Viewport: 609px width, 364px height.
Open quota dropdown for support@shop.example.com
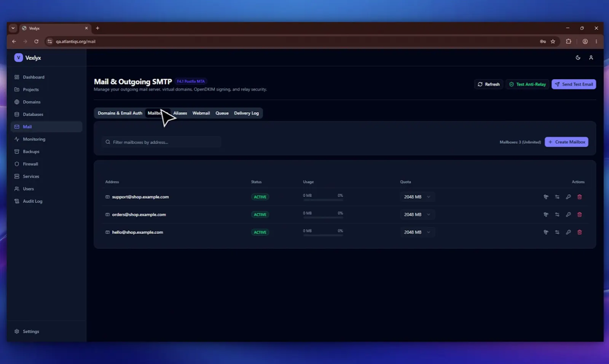click(417, 197)
